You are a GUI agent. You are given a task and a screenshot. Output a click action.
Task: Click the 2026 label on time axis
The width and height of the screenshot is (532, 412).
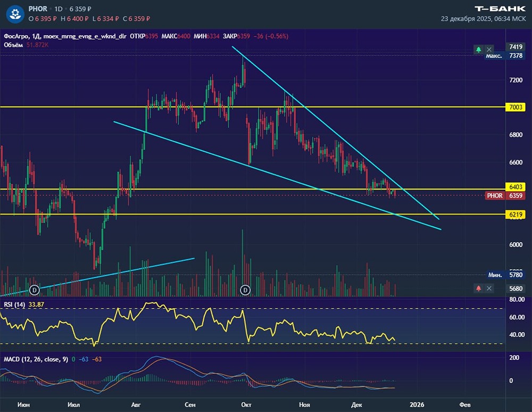[417, 405]
